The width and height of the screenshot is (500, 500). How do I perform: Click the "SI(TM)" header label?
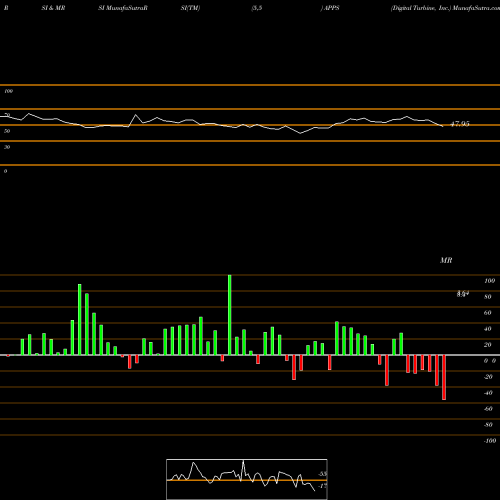190,8
